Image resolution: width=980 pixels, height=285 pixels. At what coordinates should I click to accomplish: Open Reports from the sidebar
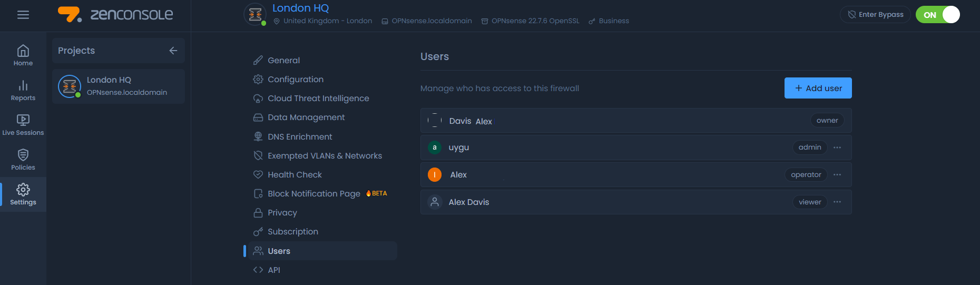click(23, 90)
